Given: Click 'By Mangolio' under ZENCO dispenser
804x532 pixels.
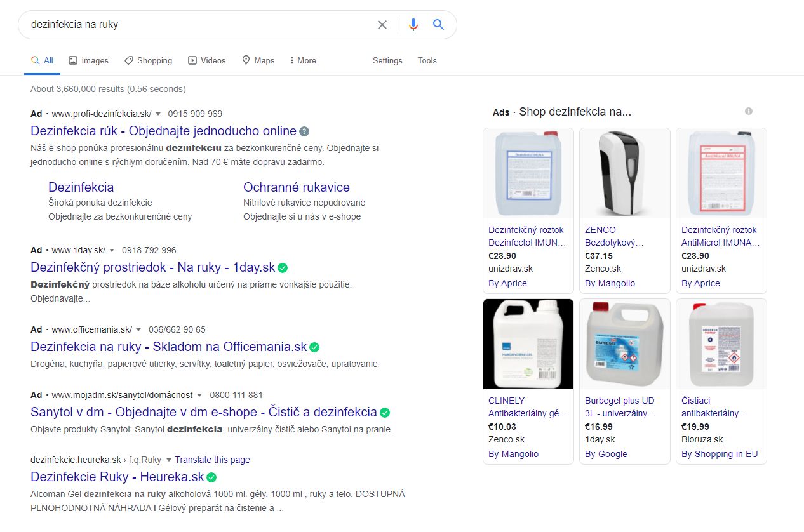Looking at the screenshot, I should [x=610, y=283].
